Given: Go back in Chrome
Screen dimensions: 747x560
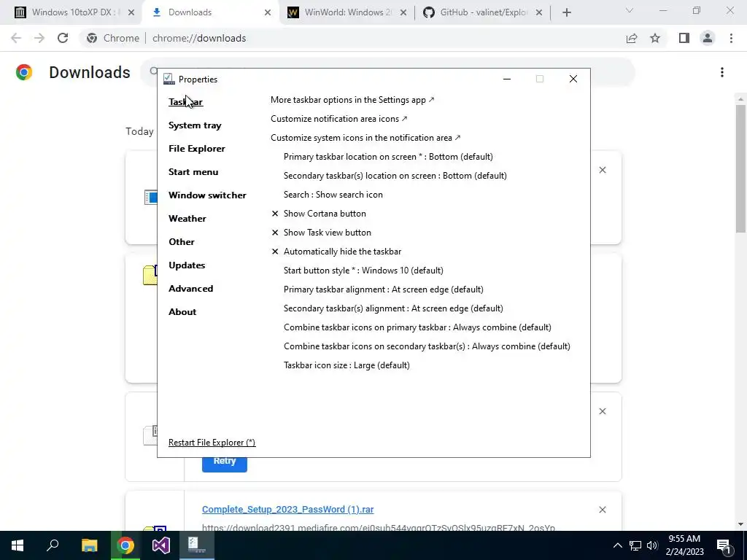Looking at the screenshot, I should point(16,38).
